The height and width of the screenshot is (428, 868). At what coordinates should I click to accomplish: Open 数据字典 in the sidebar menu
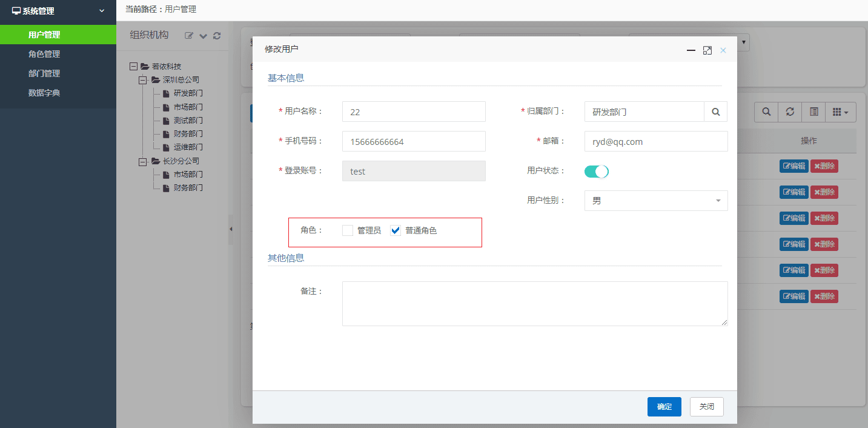(x=44, y=93)
